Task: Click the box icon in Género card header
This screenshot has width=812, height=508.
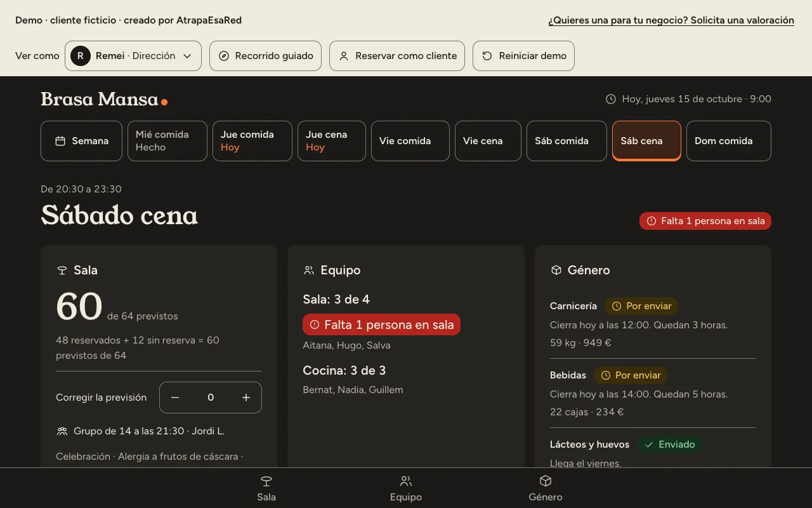Action: pyautogui.click(x=556, y=271)
